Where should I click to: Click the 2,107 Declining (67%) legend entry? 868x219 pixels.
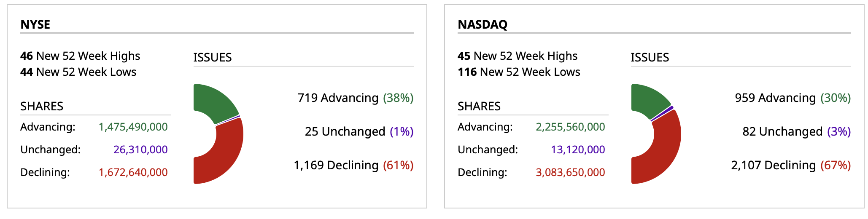[791, 165]
